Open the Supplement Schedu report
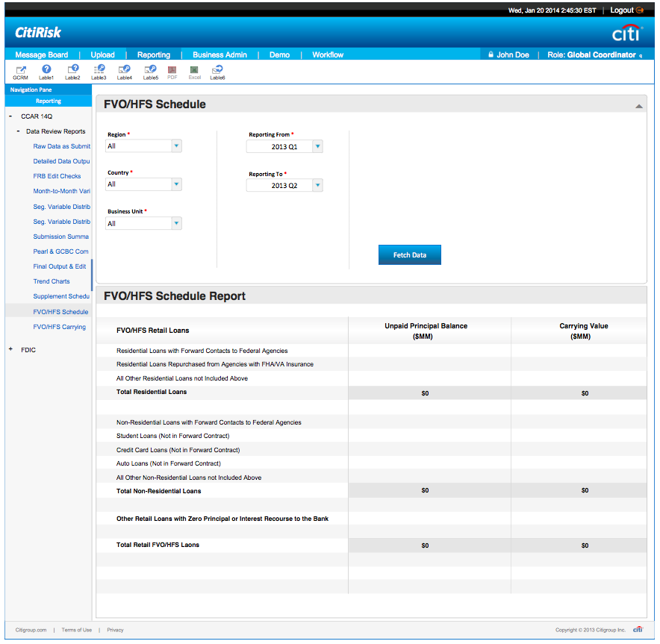The image size is (660, 644). point(61,296)
